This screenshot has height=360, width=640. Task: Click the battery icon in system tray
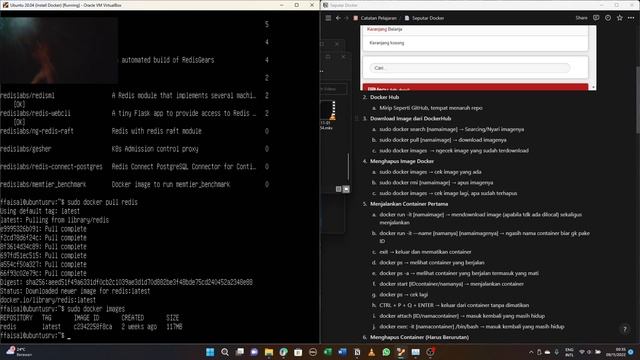[598, 352]
